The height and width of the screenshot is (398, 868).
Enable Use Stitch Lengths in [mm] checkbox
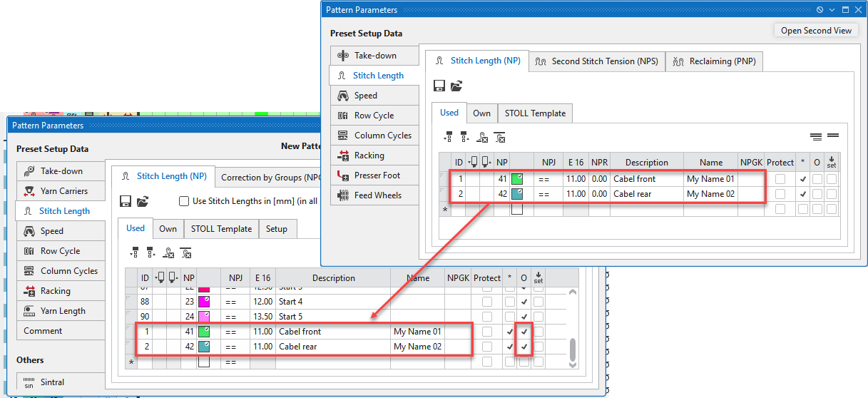184,201
